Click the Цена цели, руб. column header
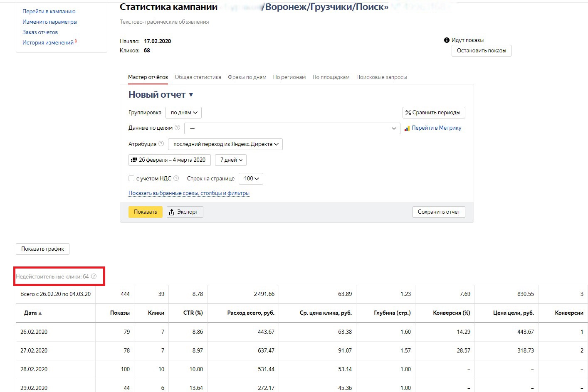The image size is (588, 392). coord(513,313)
